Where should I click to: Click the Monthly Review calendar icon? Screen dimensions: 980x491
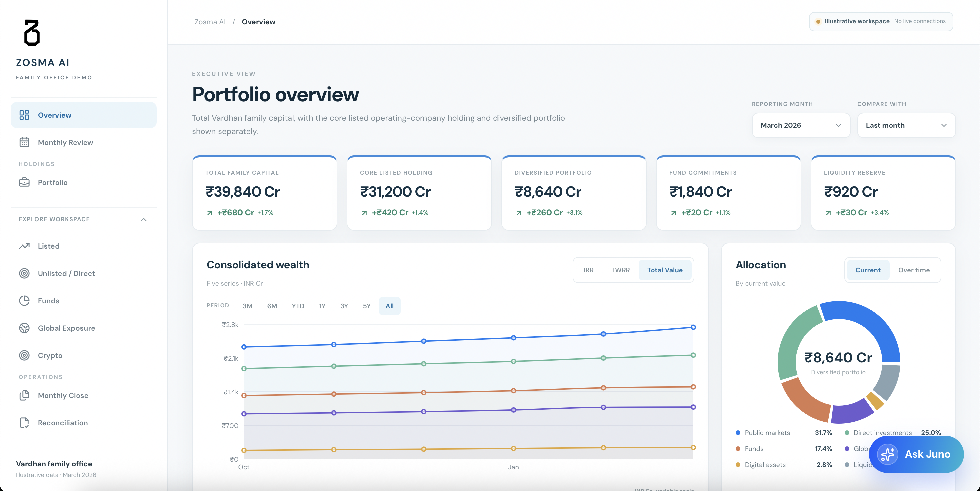click(x=24, y=142)
